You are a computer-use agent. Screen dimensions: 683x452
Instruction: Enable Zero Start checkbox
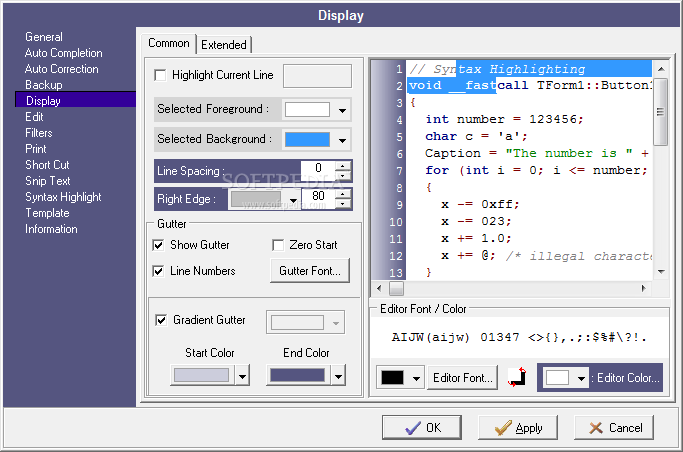(x=278, y=245)
